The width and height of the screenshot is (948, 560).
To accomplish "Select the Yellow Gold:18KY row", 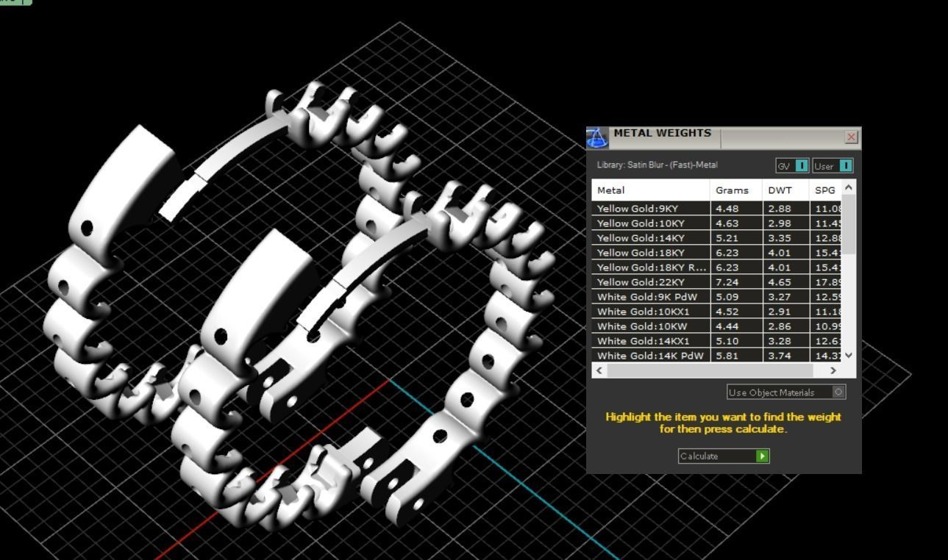I will [717, 253].
